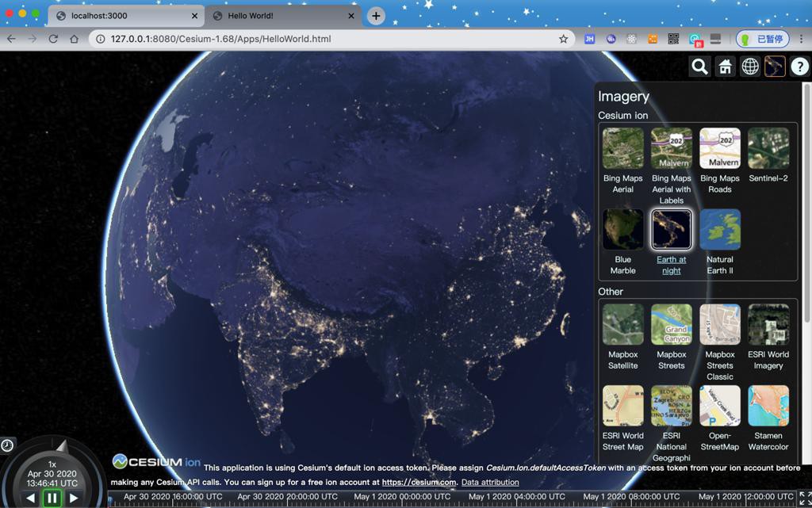Choose Stamen Watercolor imagery
Viewport: 812px width, 508px height.
pos(768,406)
